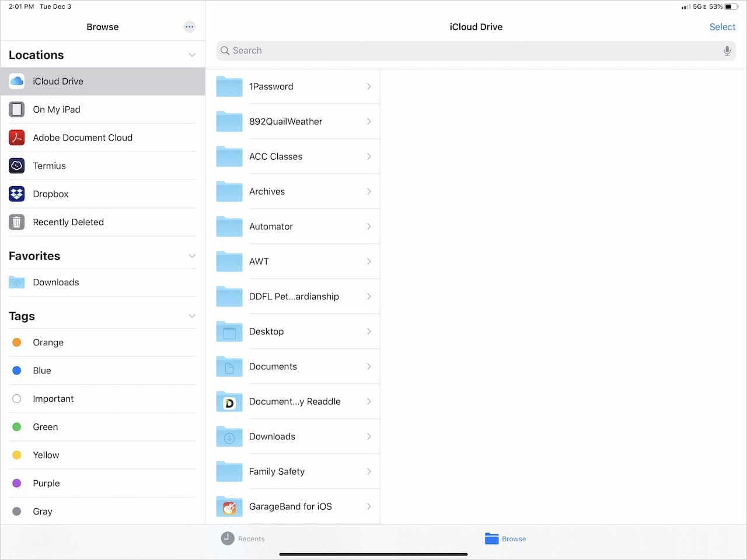
Task: Tap the microphone dictation icon
Action: pos(727,51)
